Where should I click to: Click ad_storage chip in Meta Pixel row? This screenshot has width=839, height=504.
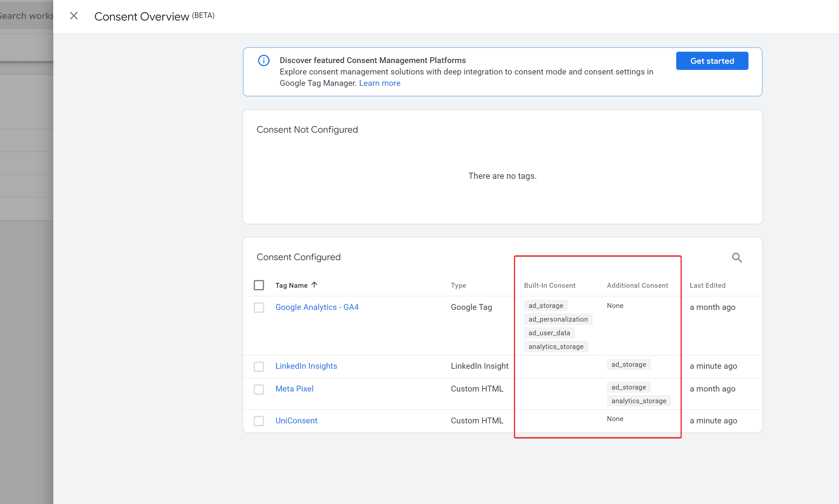tap(628, 387)
